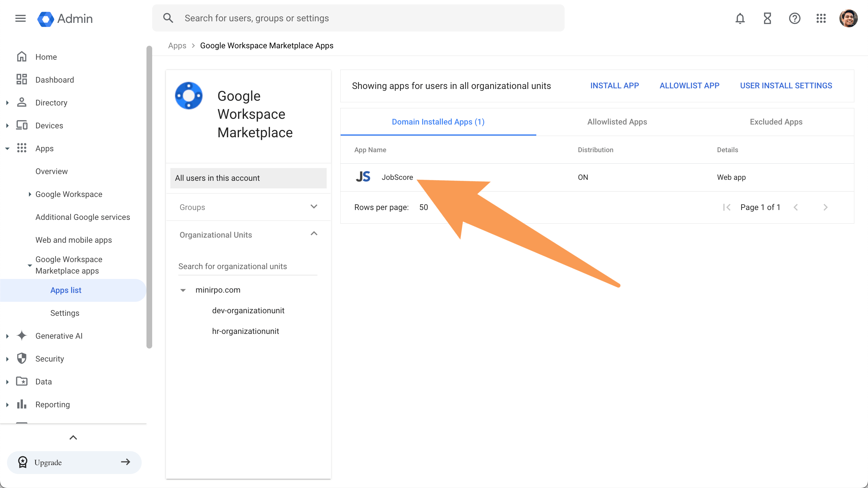The image size is (868, 488).
Task: Go to next page arrow
Action: point(825,207)
